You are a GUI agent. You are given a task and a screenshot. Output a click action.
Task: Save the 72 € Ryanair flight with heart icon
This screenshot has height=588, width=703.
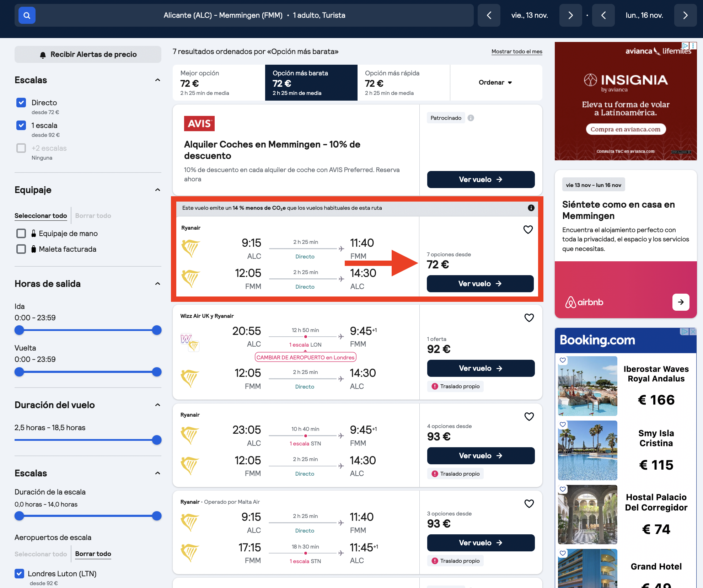tap(528, 230)
